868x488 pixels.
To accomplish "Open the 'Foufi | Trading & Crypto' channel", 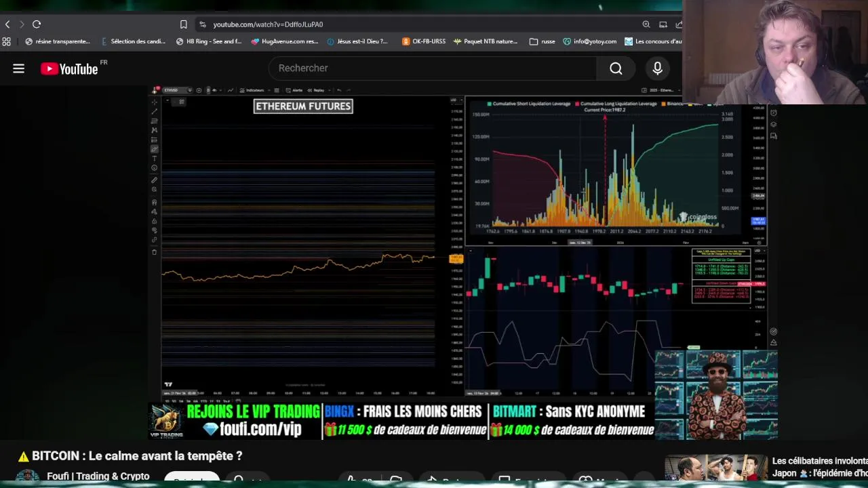I will pos(98,476).
